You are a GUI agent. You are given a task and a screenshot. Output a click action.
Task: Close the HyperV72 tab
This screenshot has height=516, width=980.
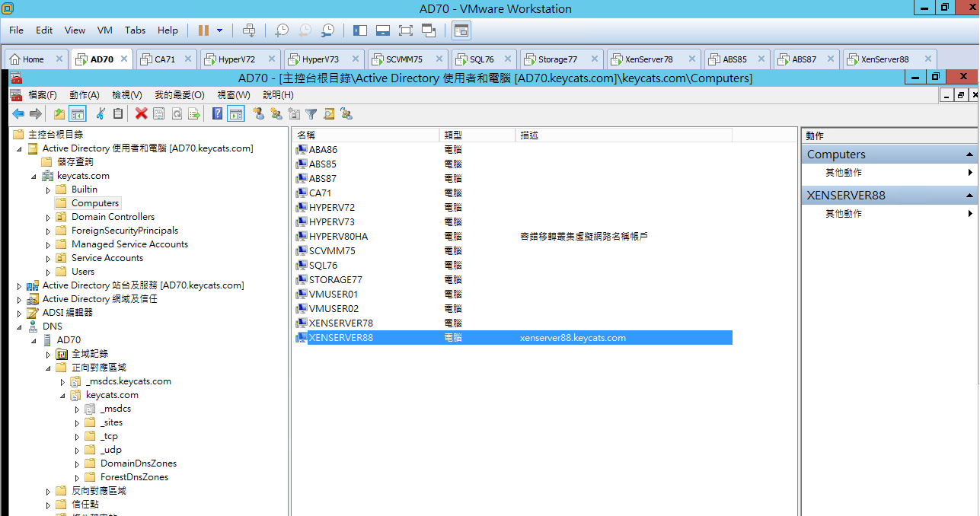point(270,59)
